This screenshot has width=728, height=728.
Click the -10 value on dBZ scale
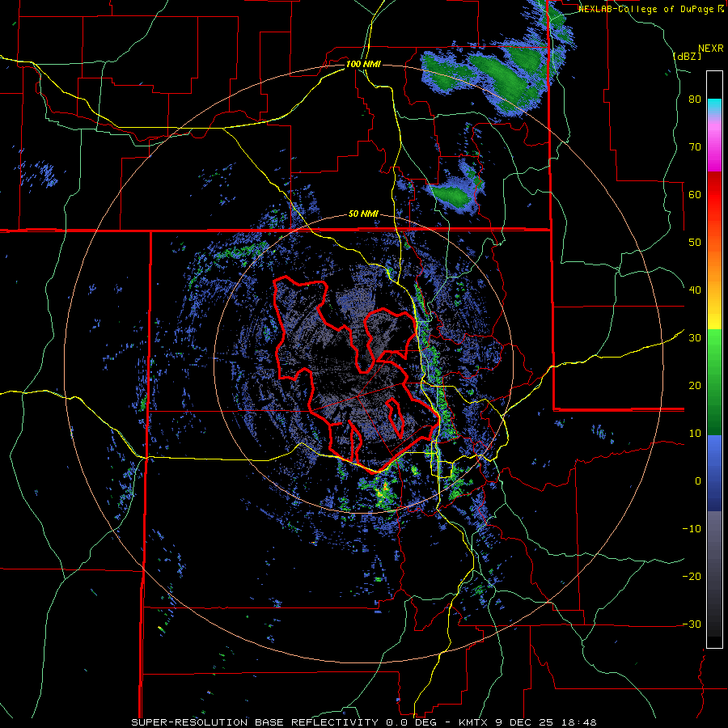692,528
